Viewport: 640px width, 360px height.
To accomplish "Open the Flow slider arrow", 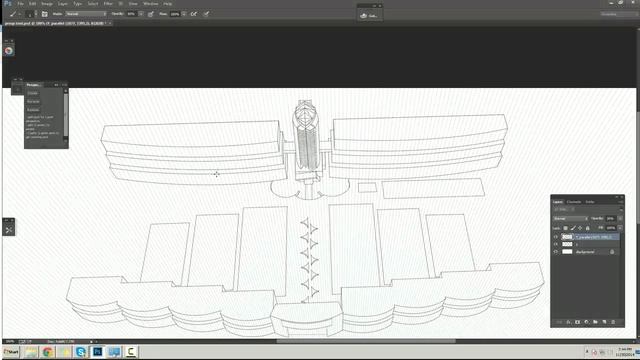I will tap(184, 14).
